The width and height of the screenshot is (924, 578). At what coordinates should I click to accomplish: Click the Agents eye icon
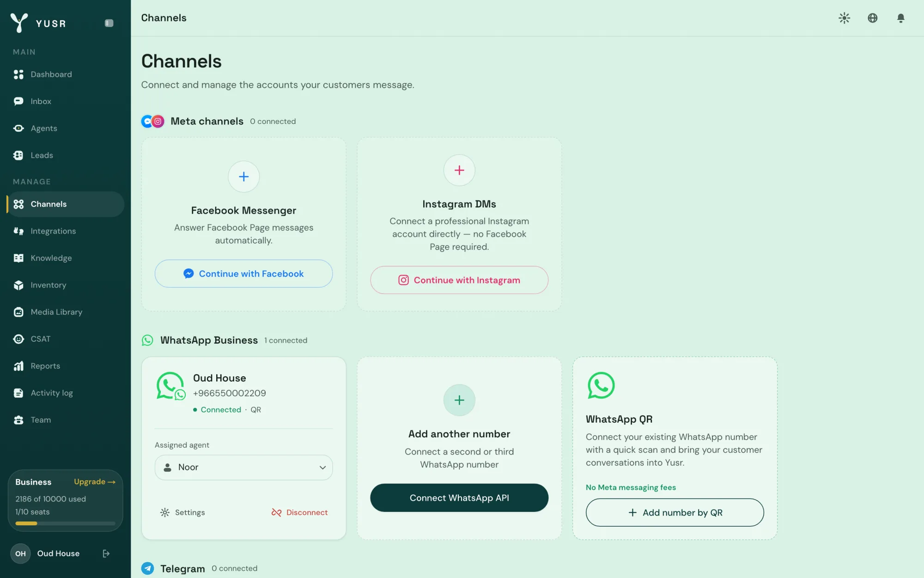point(18,128)
